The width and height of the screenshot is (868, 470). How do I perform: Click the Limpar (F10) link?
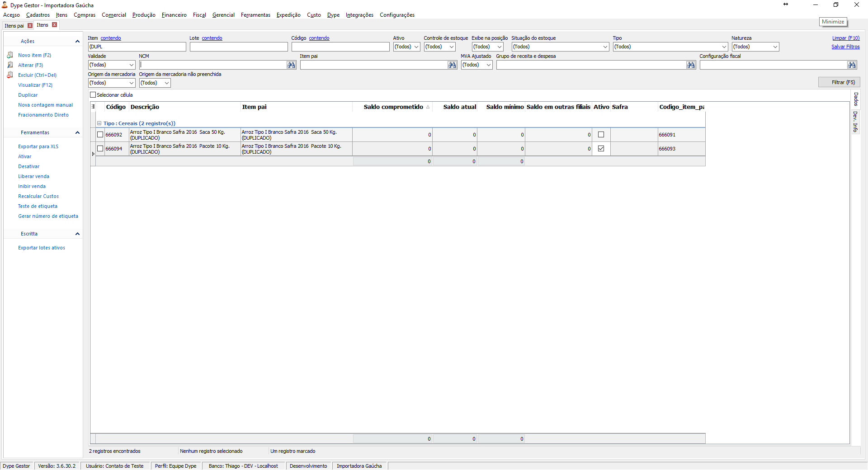(x=846, y=38)
